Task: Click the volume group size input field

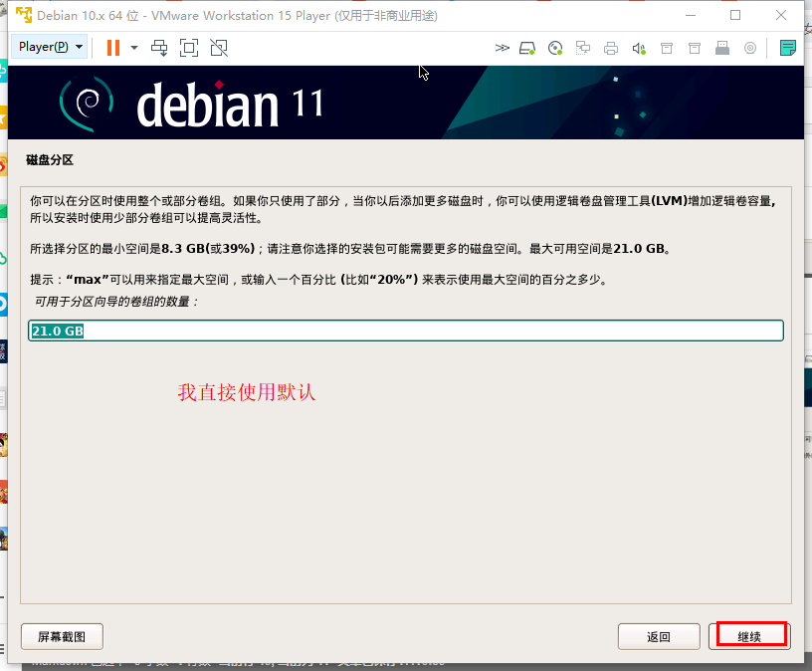Action: [x=406, y=331]
